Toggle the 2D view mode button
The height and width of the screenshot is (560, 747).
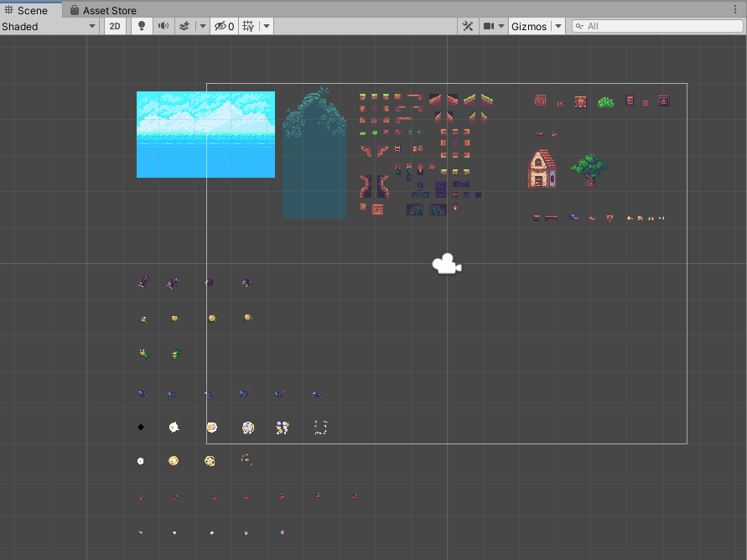[115, 26]
